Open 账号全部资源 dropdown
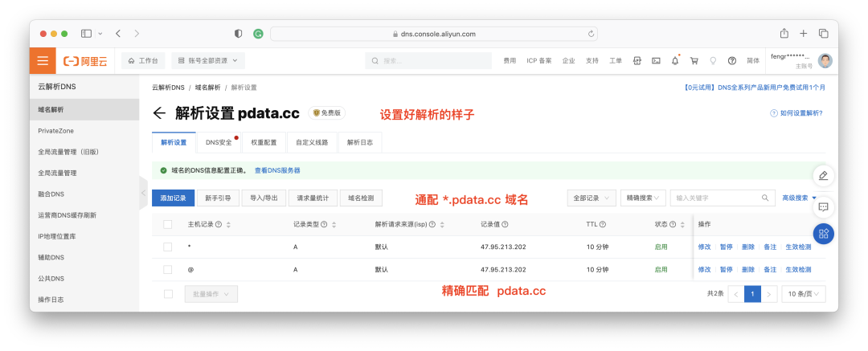868x351 pixels. pyautogui.click(x=208, y=61)
